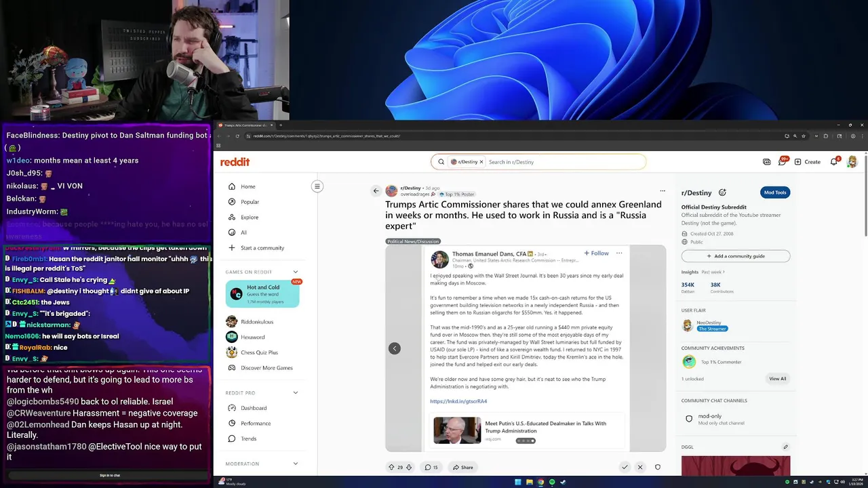
Task: Open the post overflow menu
Action: point(663,191)
